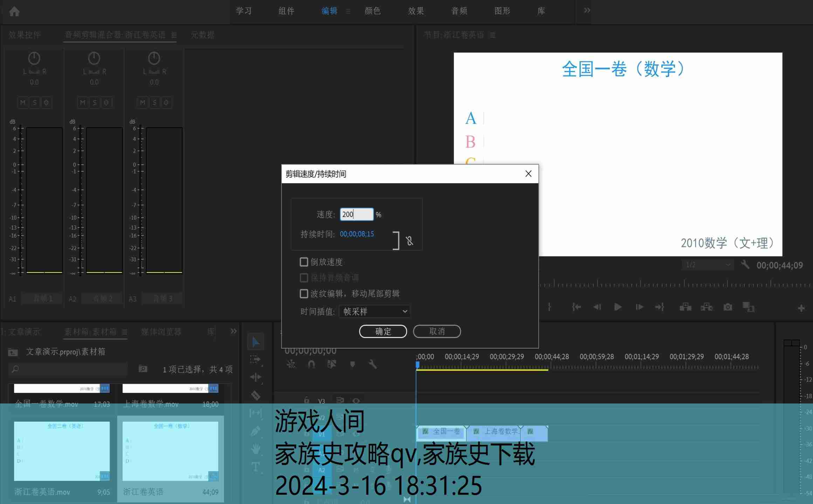813x504 pixels.
Task: Enable Reverse Speed checkbox (倒放速度)
Action: click(x=304, y=262)
